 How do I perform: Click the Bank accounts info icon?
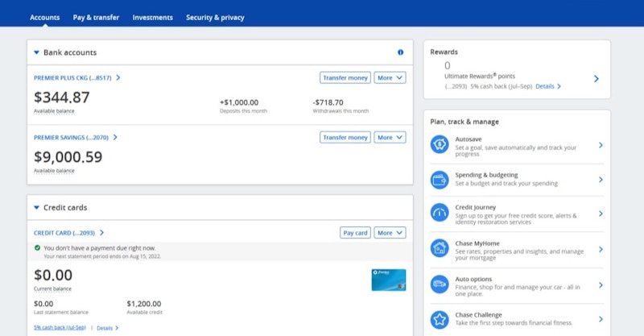click(401, 52)
